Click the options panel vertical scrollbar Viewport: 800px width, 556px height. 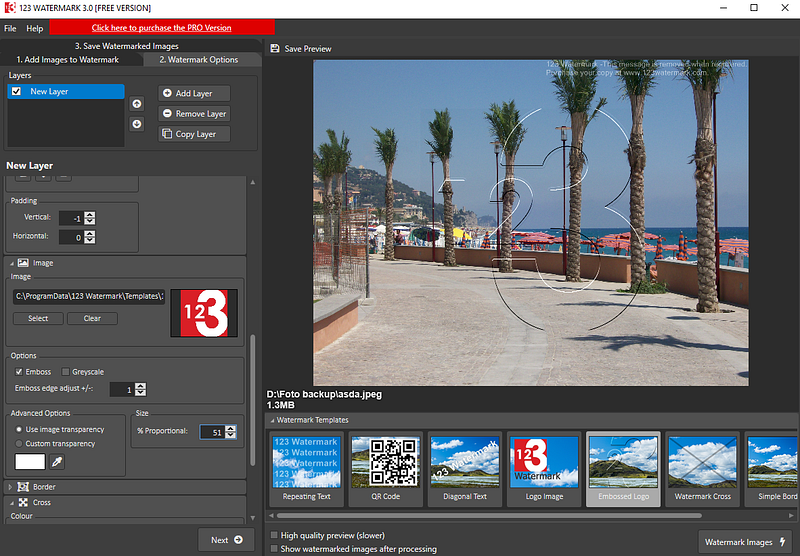click(x=253, y=400)
